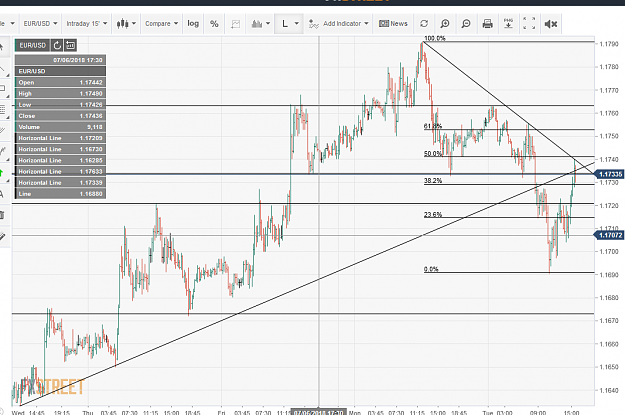This screenshot has width=625, height=415.
Task: Select the pitchfork drawing tool
Action: click(3, 152)
